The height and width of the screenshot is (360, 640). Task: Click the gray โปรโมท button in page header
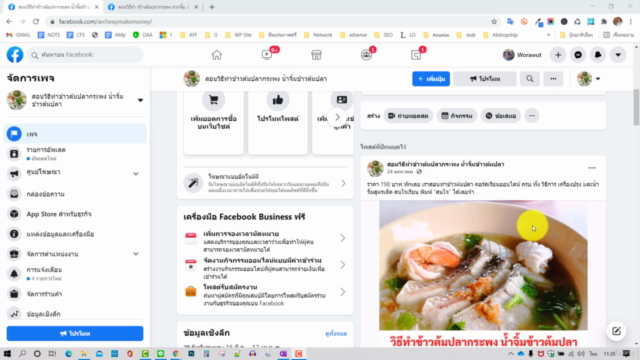point(485,79)
